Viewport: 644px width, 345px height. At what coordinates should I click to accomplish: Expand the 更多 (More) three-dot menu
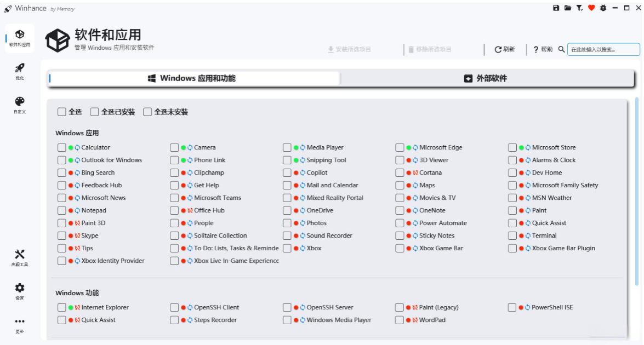20,324
